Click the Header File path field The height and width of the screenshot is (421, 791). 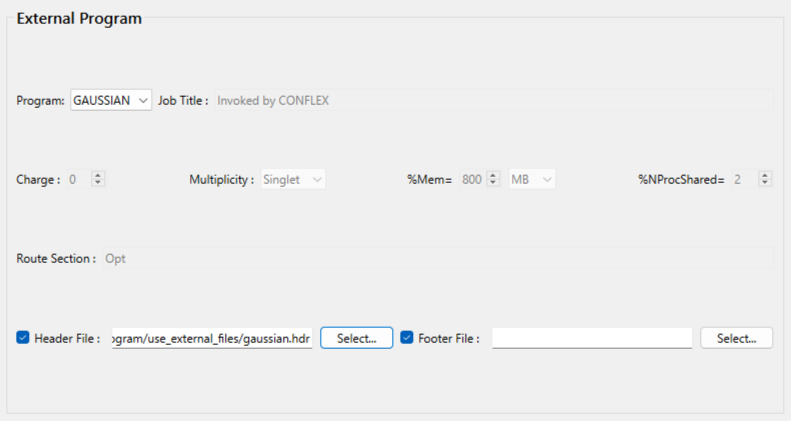click(x=212, y=338)
